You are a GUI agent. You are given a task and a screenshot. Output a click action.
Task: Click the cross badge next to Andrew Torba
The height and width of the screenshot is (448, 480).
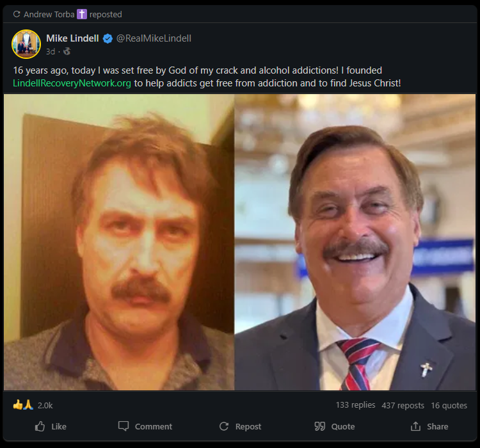[x=81, y=14]
